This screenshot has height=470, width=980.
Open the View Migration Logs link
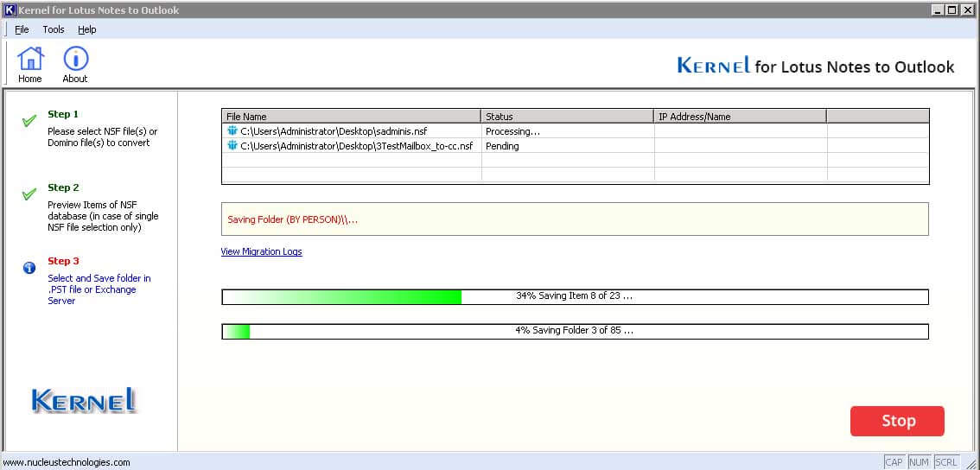point(261,251)
